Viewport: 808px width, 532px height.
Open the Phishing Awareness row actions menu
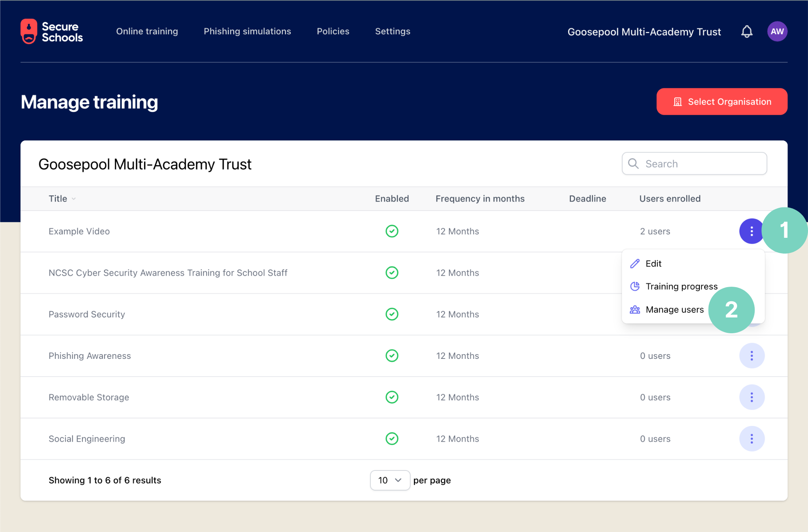click(x=752, y=356)
